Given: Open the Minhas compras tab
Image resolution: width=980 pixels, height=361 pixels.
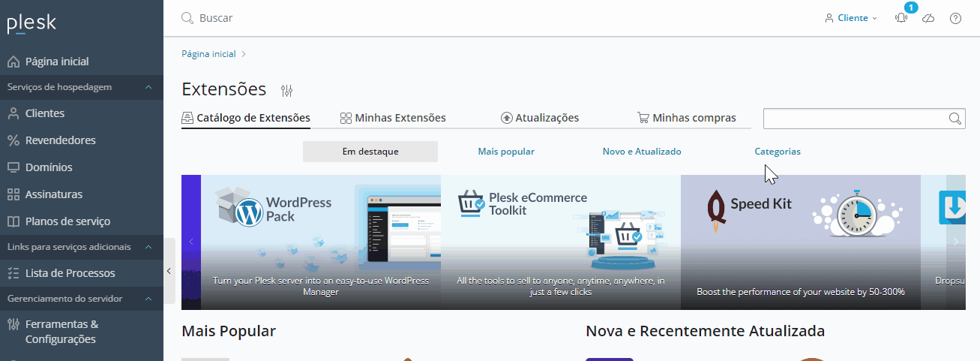Looking at the screenshot, I should pyautogui.click(x=687, y=118).
